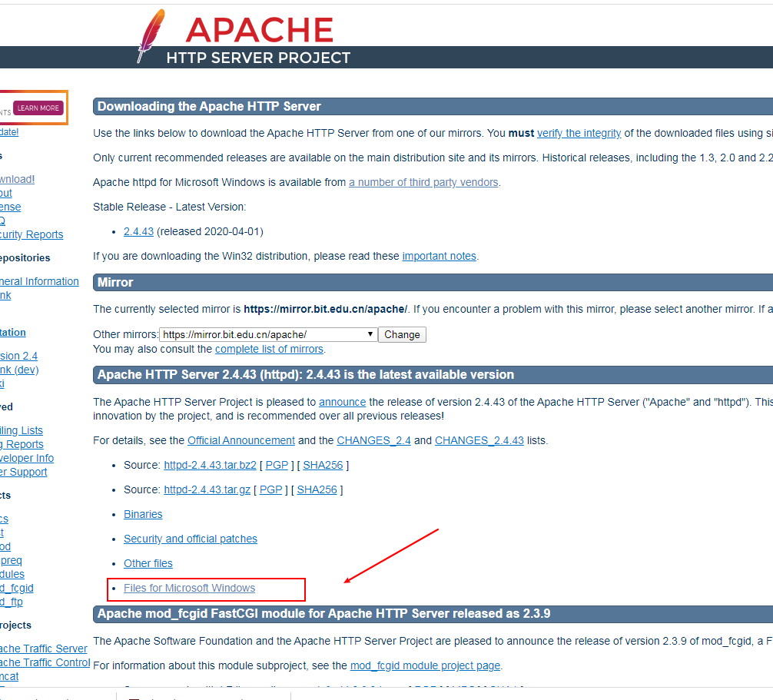The height and width of the screenshot is (700, 773).
Task: Open General Information sidebar link
Action: (39, 281)
